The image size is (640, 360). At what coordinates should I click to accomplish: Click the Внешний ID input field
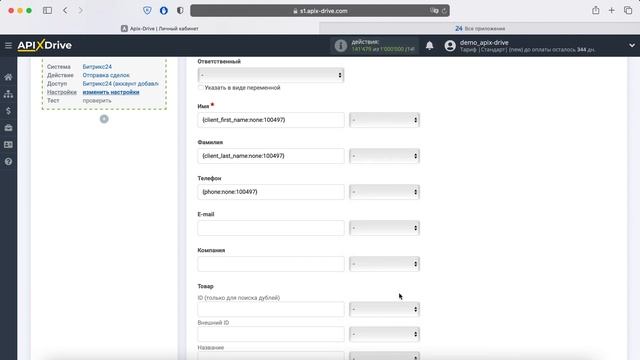[x=271, y=334]
